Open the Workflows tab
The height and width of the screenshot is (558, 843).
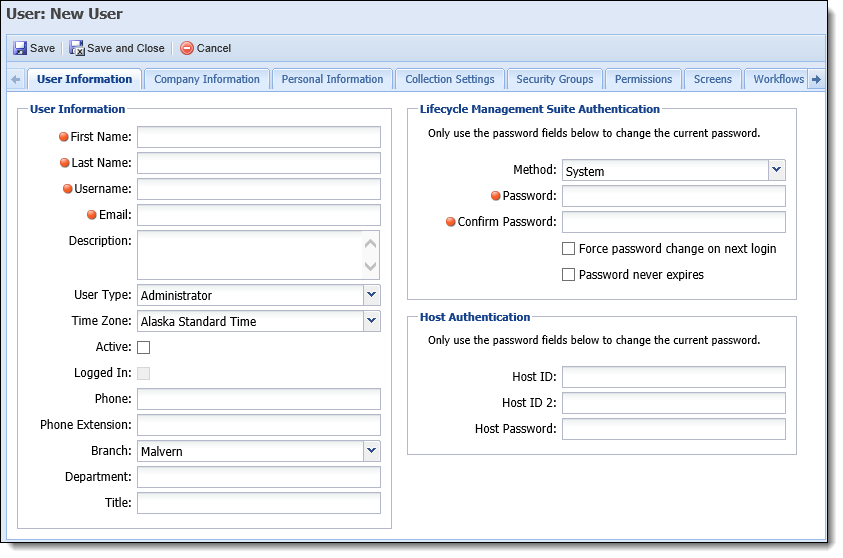coord(778,79)
